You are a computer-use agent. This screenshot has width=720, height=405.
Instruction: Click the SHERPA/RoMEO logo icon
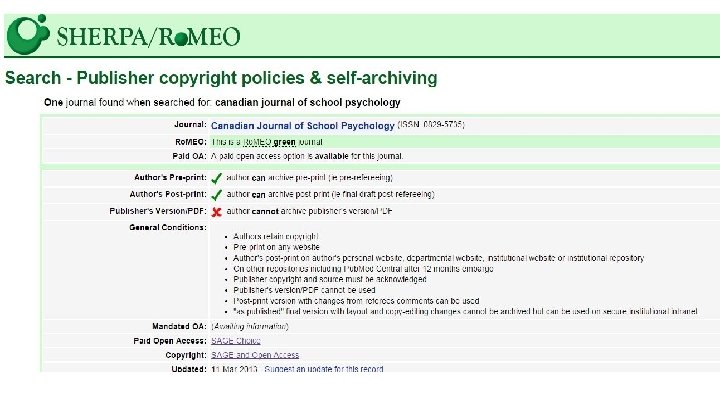point(27,38)
